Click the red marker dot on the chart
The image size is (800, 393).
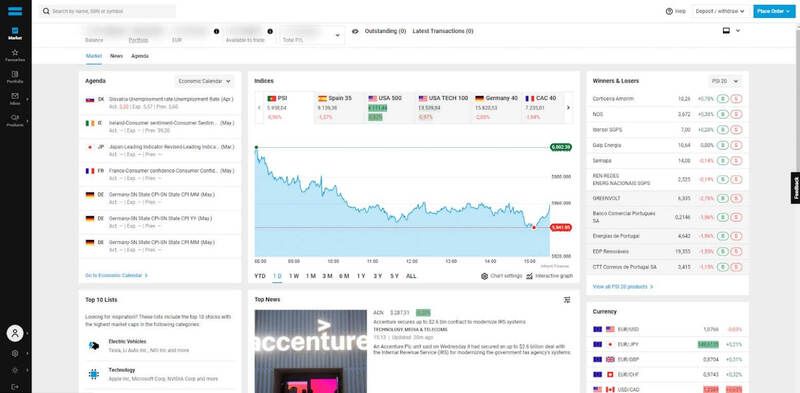point(534,227)
